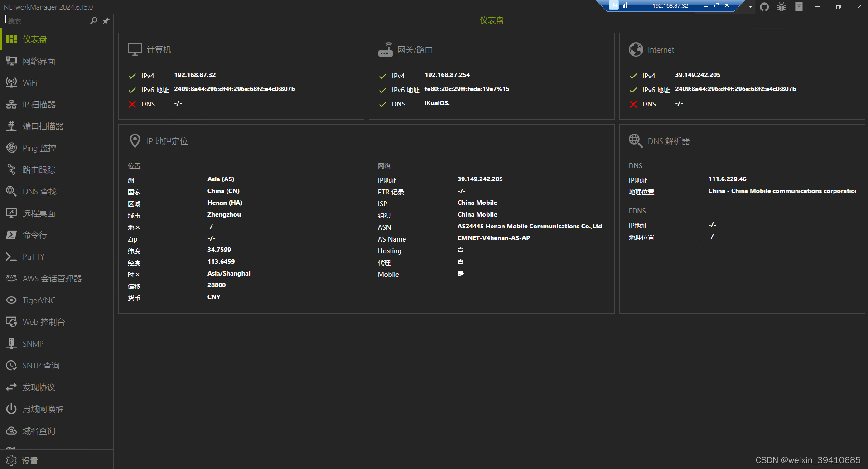868x469 pixels.
Task: Pin the search panel with pin icon
Action: coord(106,20)
